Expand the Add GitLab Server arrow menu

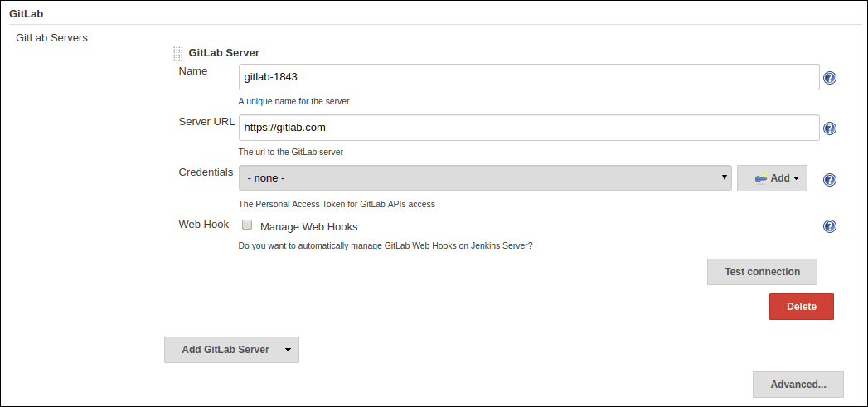click(288, 350)
